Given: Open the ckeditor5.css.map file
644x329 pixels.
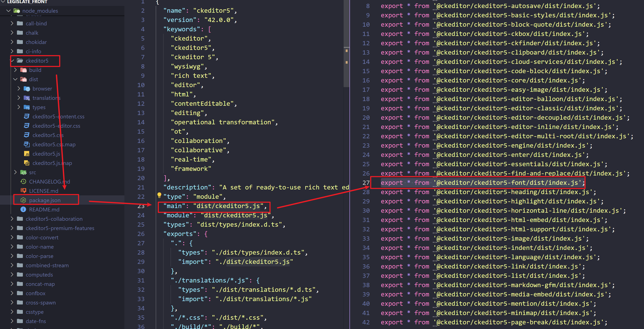Looking at the screenshot, I should coord(54,144).
